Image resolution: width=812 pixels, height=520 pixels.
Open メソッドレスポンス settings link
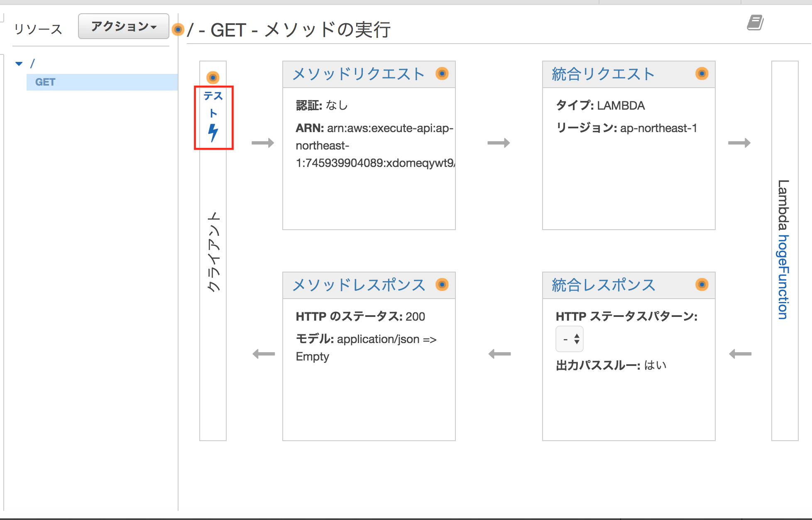[359, 285]
